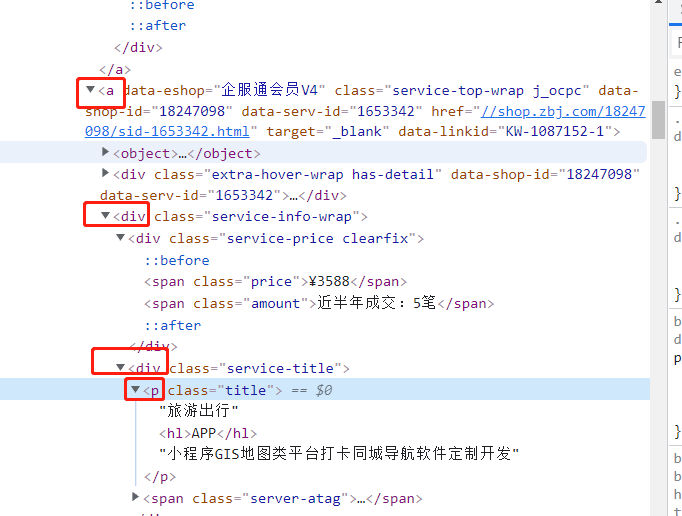
Task: Select the closing </div> below top ::after
Action: pyautogui.click(x=138, y=47)
